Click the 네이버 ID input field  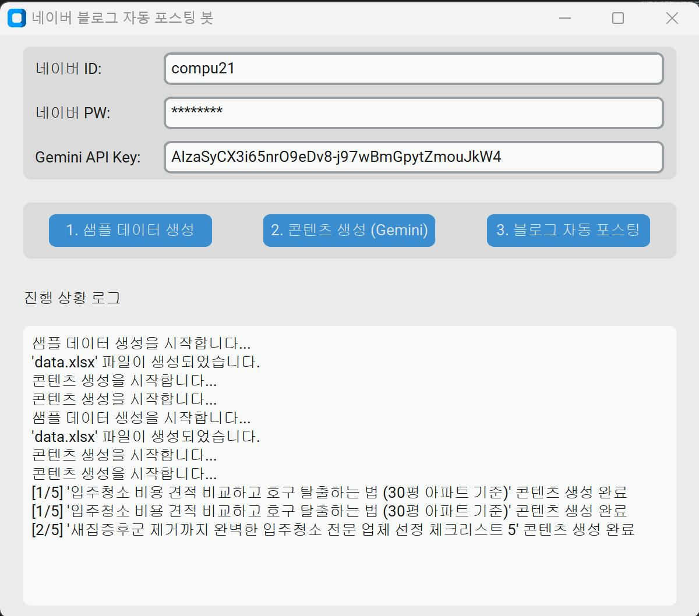pyautogui.click(x=414, y=68)
